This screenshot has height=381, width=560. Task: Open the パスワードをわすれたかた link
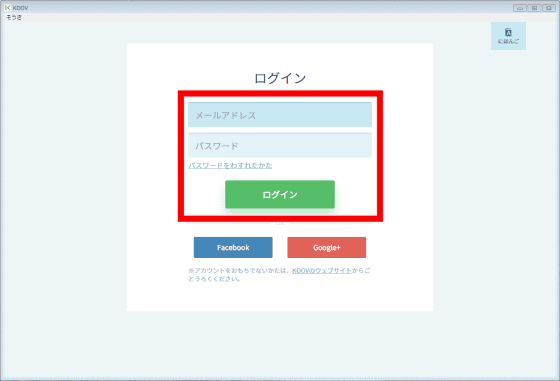click(230, 165)
